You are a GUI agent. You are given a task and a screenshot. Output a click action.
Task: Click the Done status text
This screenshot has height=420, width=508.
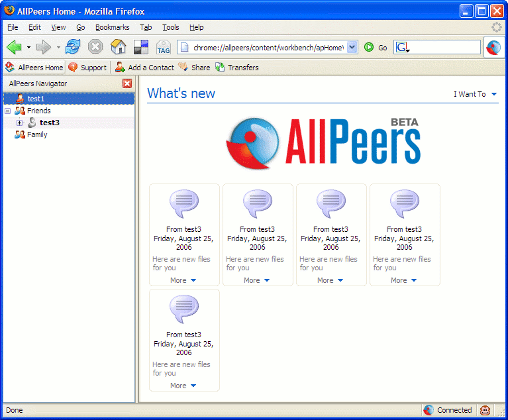(15, 410)
